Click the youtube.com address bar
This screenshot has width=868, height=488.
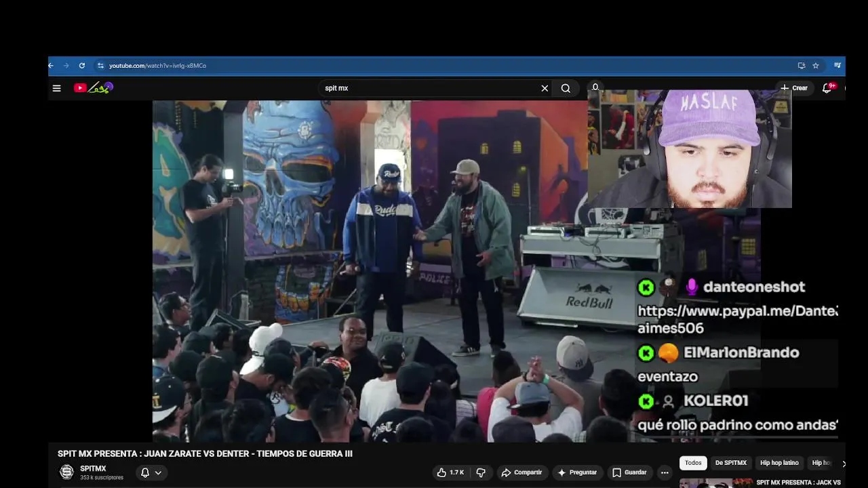pyautogui.click(x=157, y=66)
